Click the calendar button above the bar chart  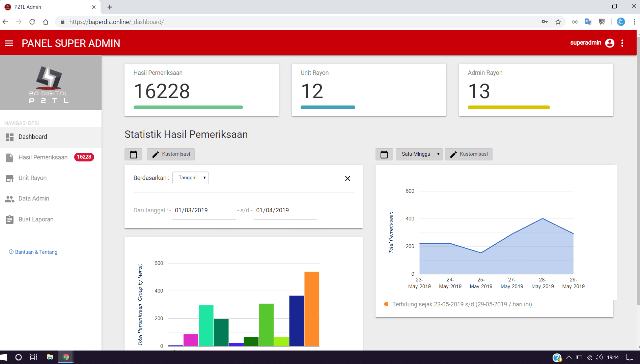pyautogui.click(x=133, y=154)
